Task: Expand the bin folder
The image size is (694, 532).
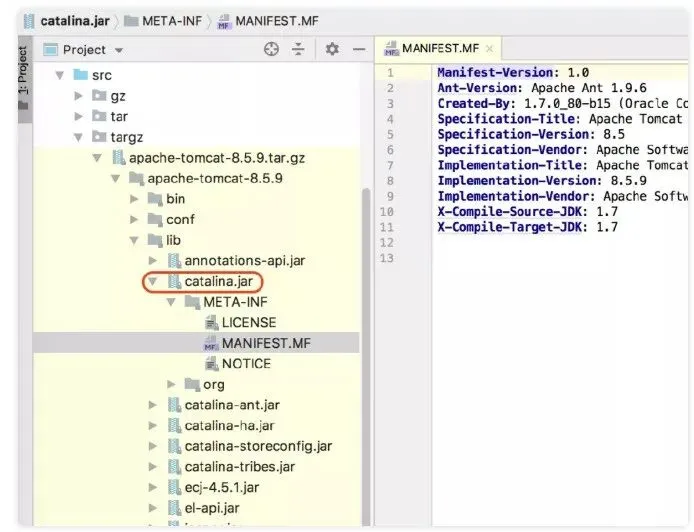Action: (134, 199)
